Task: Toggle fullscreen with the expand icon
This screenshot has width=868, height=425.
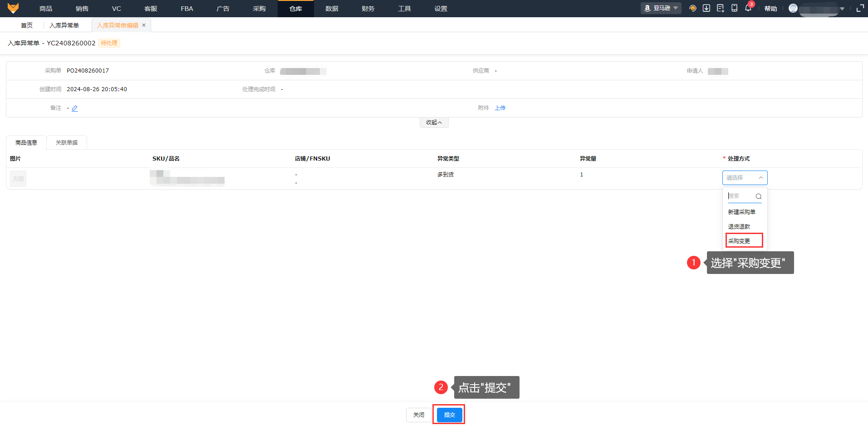Action: point(860,8)
